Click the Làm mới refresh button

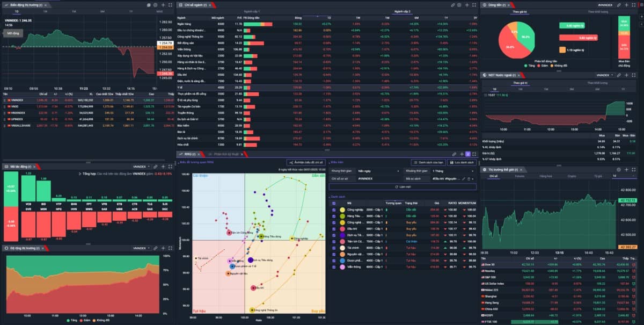(402, 187)
